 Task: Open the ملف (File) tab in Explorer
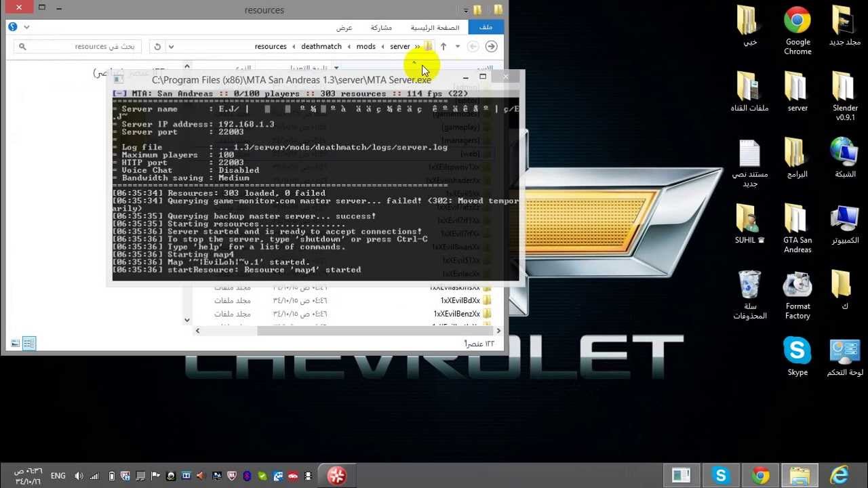click(486, 27)
